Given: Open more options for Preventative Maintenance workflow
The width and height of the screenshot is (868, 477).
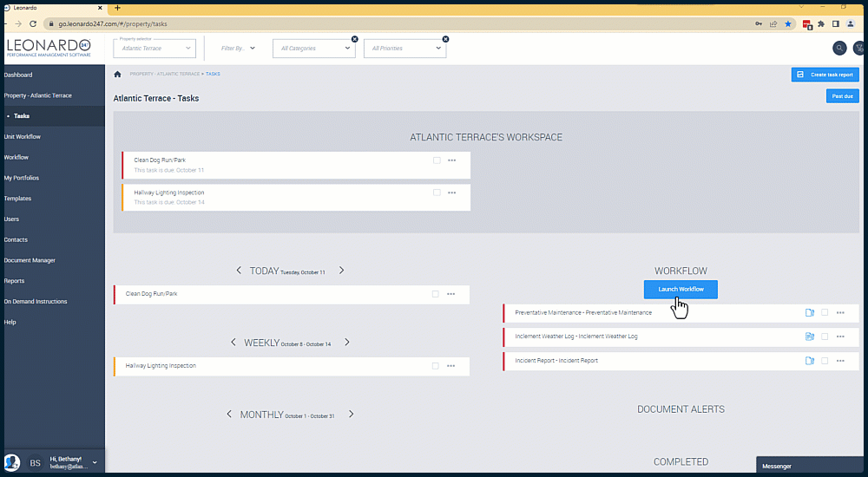Looking at the screenshot, I should [x=840, y=313].
